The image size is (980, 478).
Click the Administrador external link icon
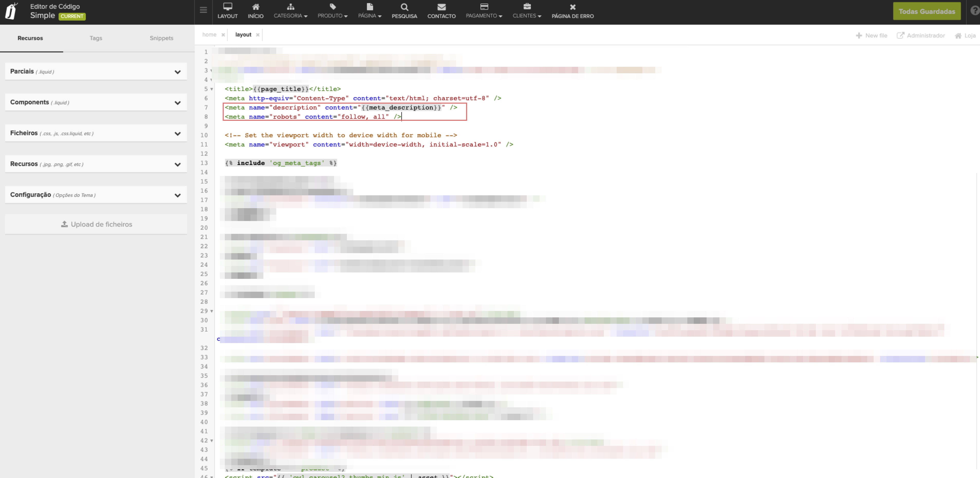(x=901, y=35)
